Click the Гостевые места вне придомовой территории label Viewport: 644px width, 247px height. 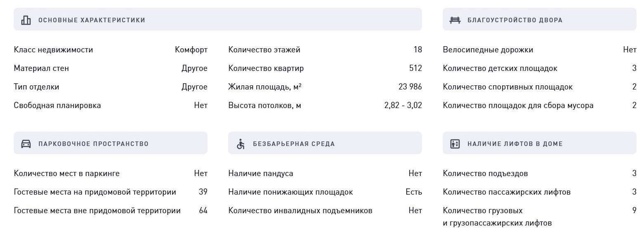(x=97, y=211)
